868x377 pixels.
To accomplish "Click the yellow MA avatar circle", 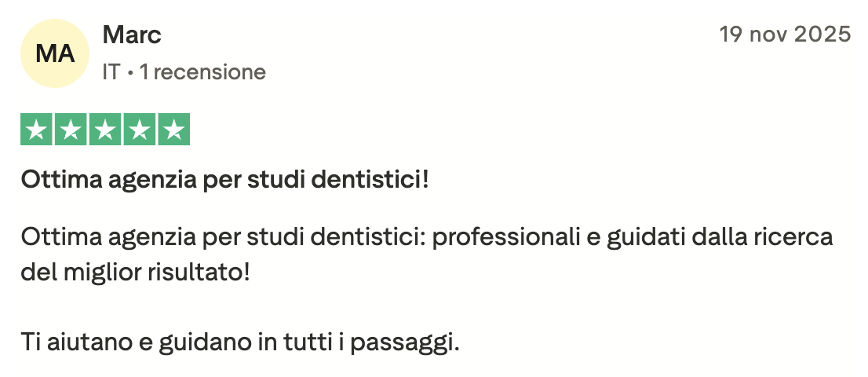I will click(x=56, y=53).
